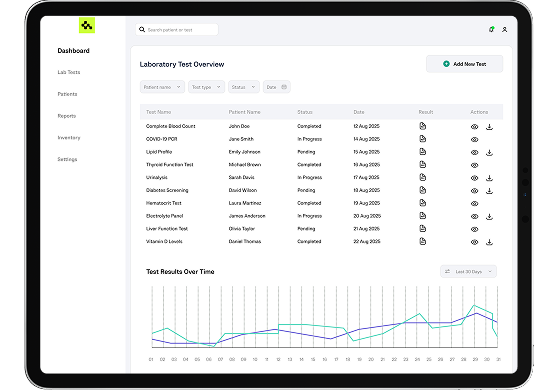Open result document for Complete Blood Count
Screen dimensions: 560x391
pyautogui.click(x=422, y=126)
